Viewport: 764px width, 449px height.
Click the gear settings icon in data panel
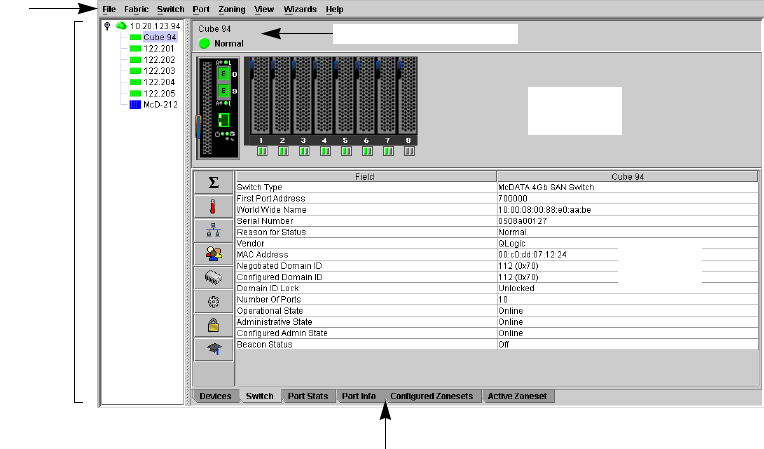pyautogui.click(x=213, y=301)
